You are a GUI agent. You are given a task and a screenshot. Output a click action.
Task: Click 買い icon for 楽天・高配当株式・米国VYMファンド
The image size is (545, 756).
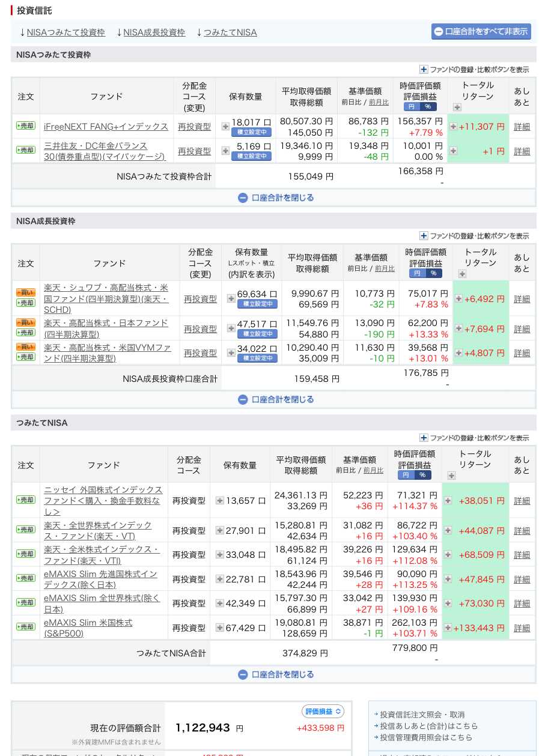pos(26,346)
